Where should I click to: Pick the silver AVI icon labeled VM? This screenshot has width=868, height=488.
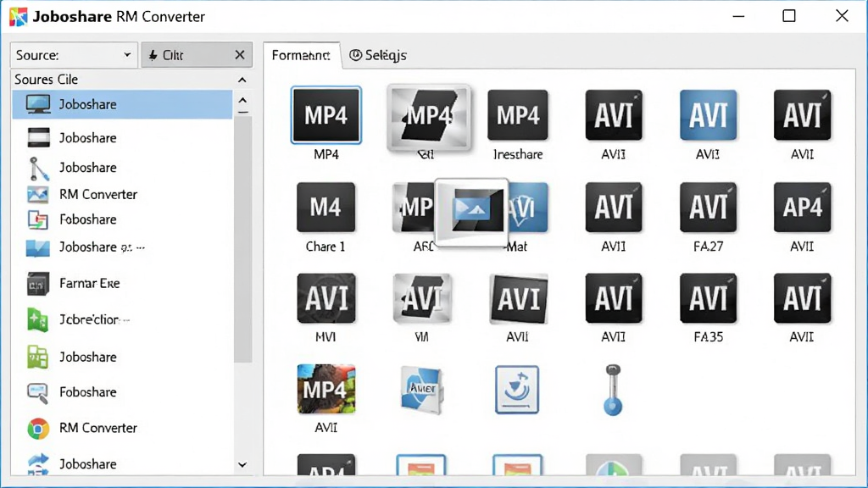click(422, 298)
